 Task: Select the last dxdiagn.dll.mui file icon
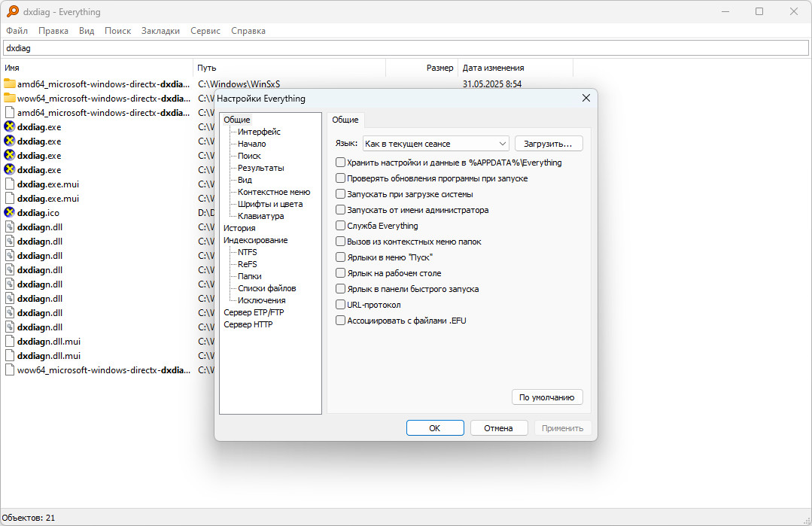pyautogui.click(x=9, y=356)
